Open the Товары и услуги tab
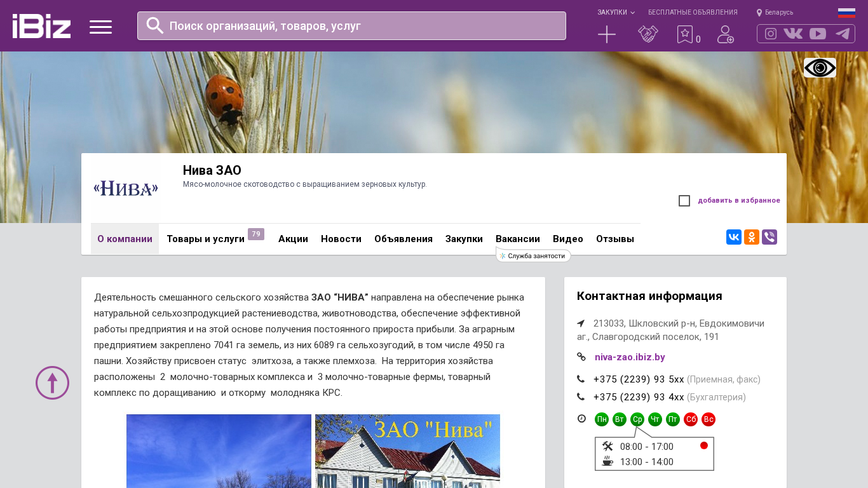The image size is (868, 488). pyautogui.click(x=205, y=239)
